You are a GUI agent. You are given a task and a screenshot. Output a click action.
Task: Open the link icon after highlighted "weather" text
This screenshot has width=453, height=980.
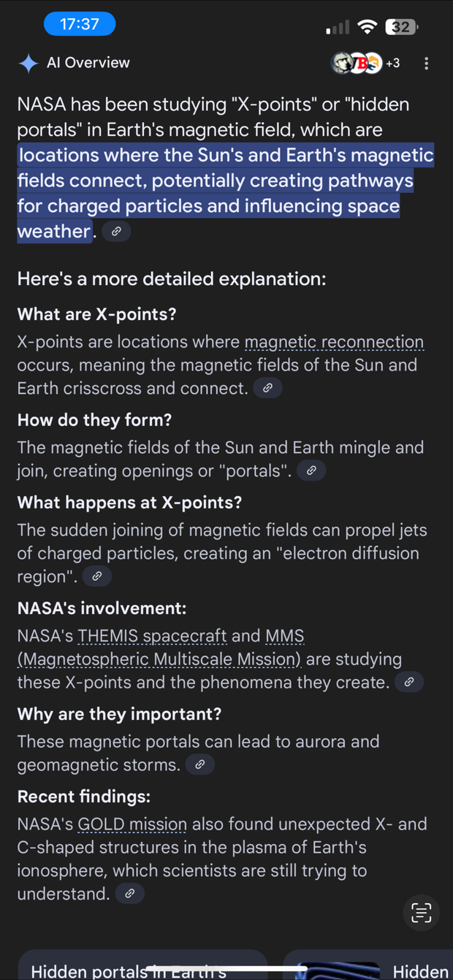[x=116, y=232]
